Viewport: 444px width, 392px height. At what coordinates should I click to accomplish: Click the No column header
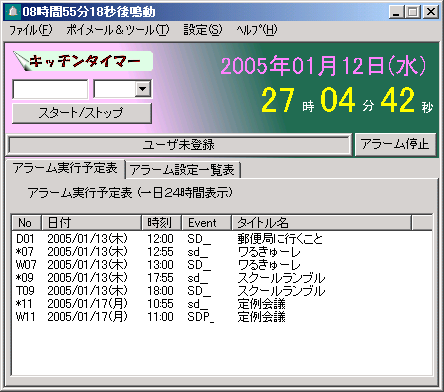(26, 223)
